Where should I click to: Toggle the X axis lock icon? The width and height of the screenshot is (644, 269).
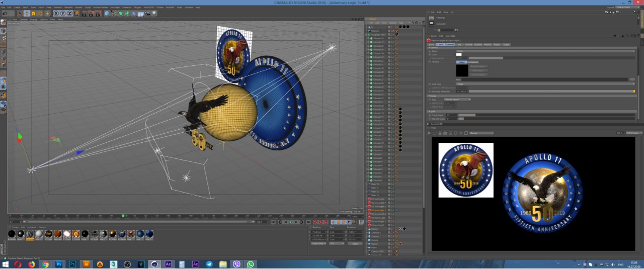tap(56, 14)
